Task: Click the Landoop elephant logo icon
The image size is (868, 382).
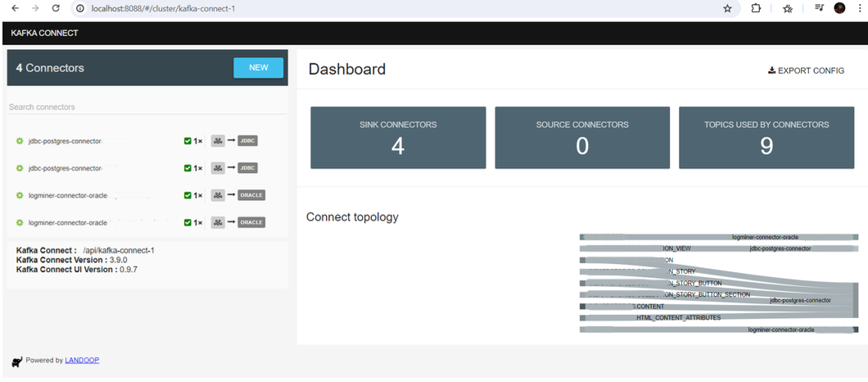Action: (16, 362)
